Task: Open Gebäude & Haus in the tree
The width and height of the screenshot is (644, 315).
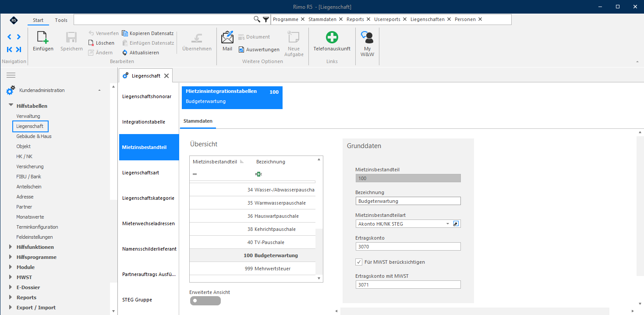Action: [x=34, y=136]
